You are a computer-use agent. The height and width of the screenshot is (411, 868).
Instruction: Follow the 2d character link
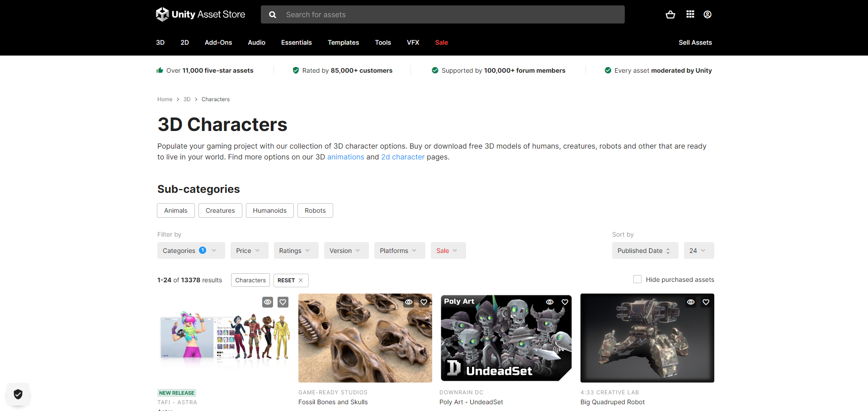tap(403, 157)
